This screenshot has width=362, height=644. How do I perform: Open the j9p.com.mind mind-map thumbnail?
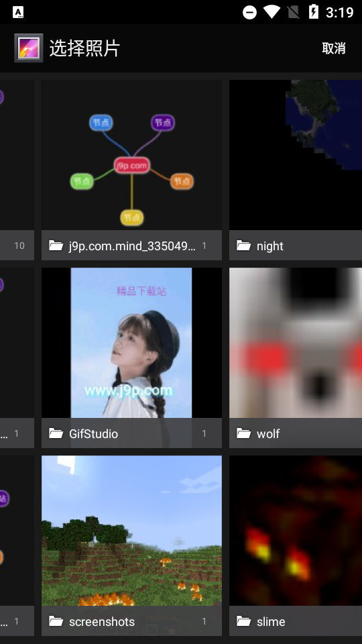coord(132,155)
